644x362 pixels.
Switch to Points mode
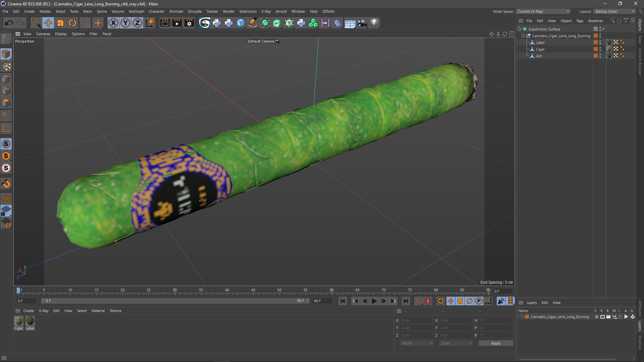pyautogui.click(x=6, y=79)
